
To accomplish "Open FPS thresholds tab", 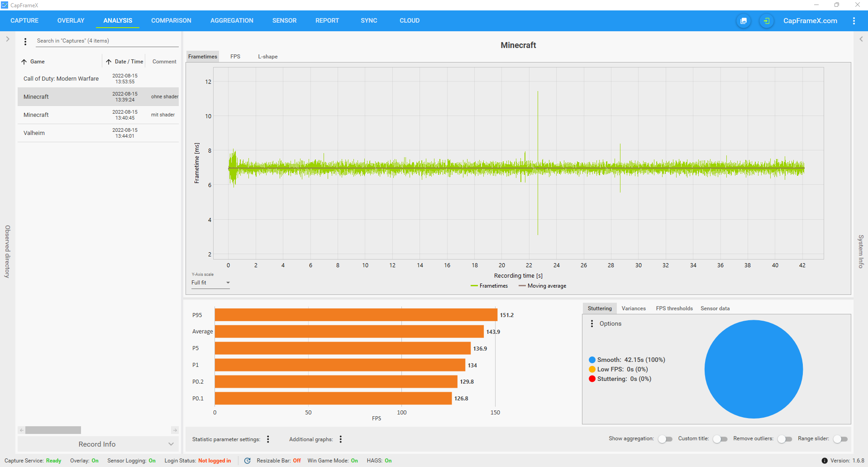I will pyautogui.click(x=674, y=308).
